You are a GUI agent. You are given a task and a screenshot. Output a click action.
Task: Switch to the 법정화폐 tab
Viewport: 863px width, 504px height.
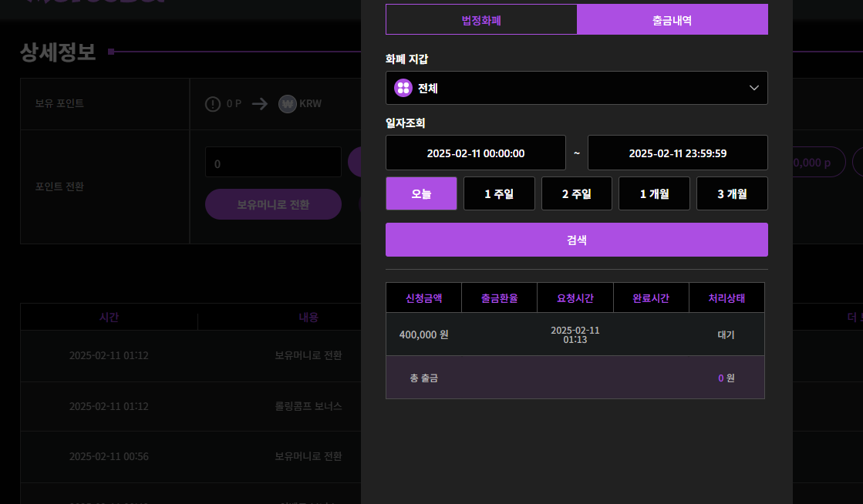tap(481, 20)
